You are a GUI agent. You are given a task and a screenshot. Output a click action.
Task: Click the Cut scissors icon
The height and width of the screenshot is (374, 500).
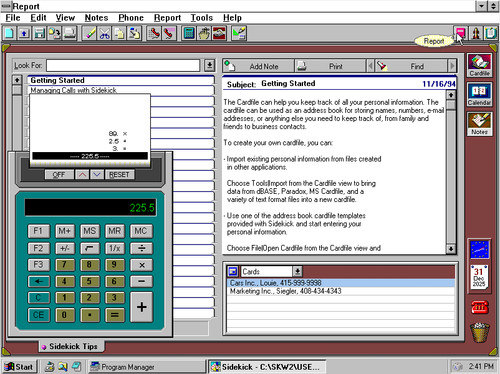[x=105, y=33]
